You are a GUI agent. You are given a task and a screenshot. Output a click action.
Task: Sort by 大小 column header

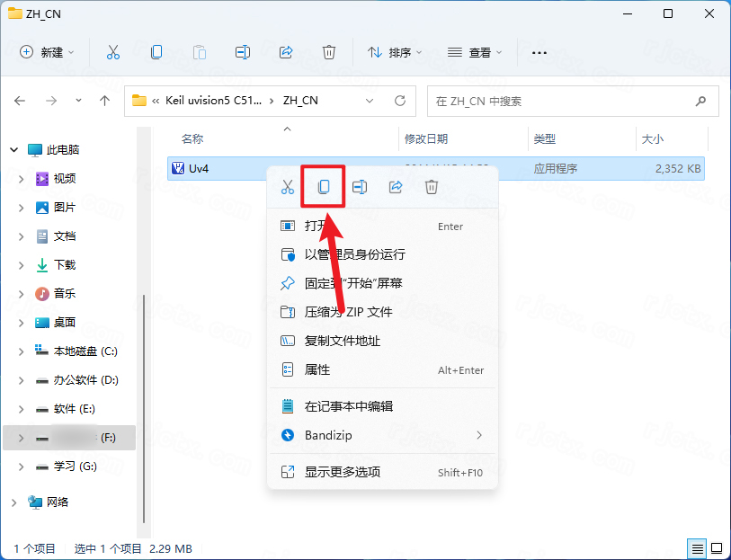click(x=653, y=138)
